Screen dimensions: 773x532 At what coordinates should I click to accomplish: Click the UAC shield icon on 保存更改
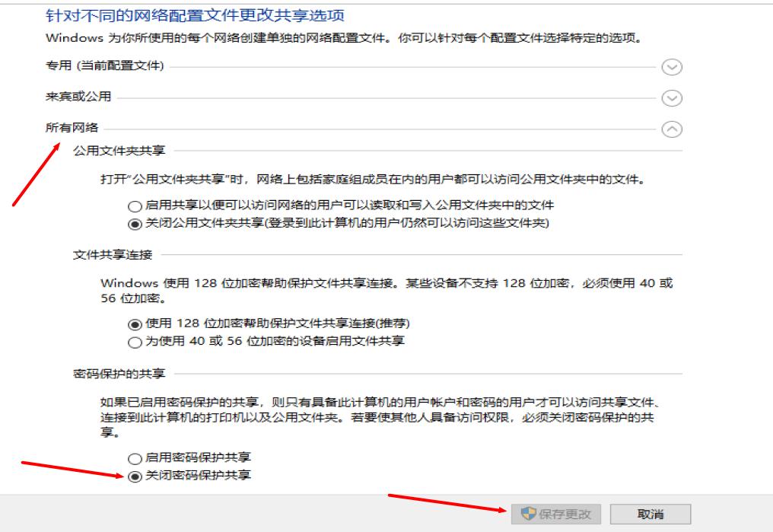coord(528,514)
